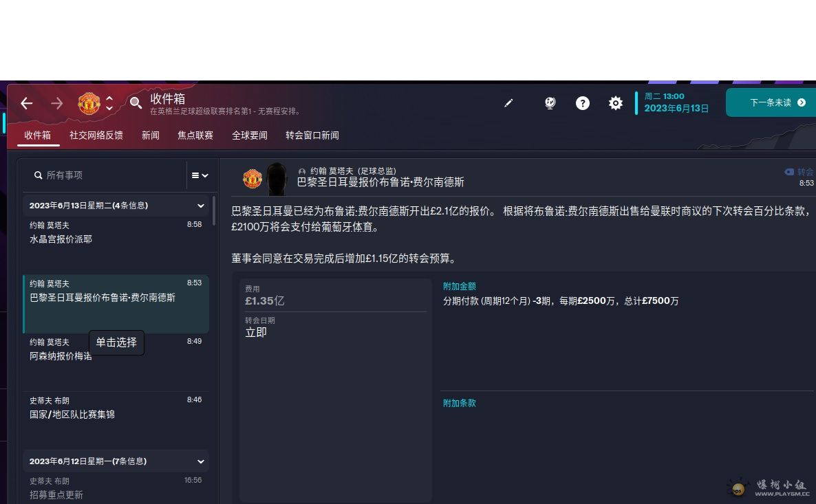
Task: Click the small person icon beside 约翰 莫塔夫
Action: pos(302,171)
